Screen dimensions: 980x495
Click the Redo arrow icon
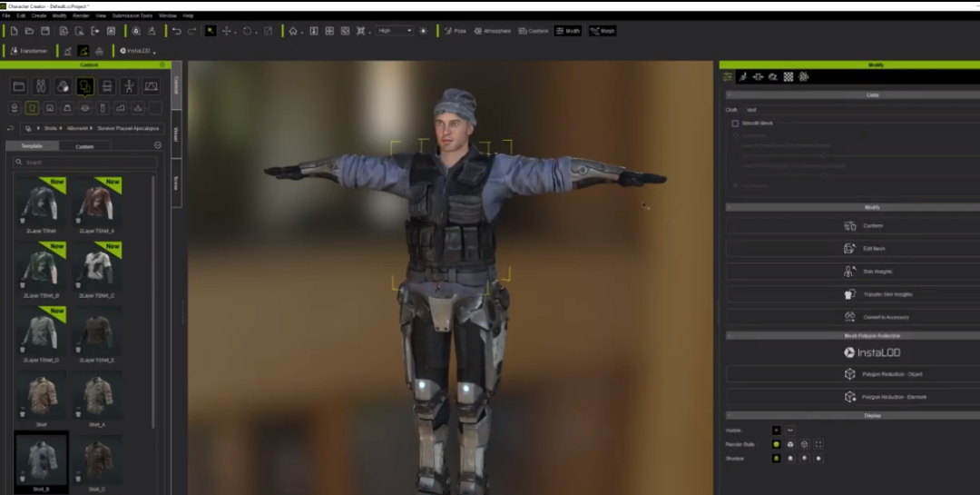click(x=191, y=31)
